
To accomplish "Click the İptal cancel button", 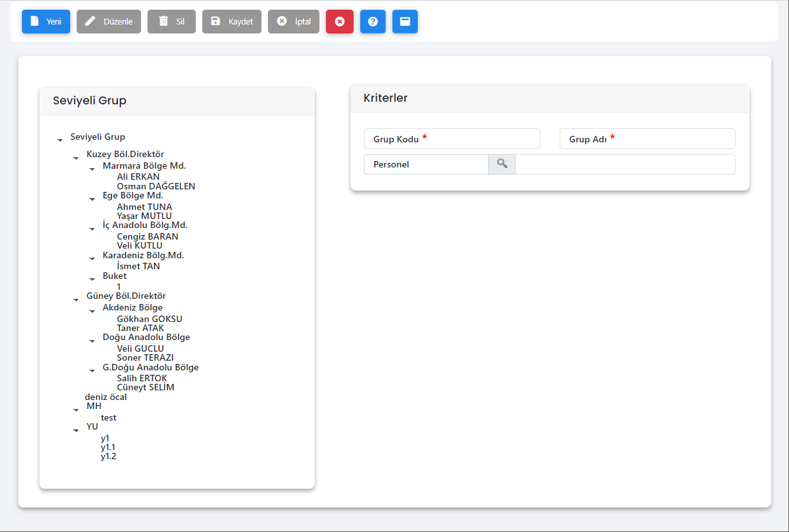I will click(x=294, y=21).
